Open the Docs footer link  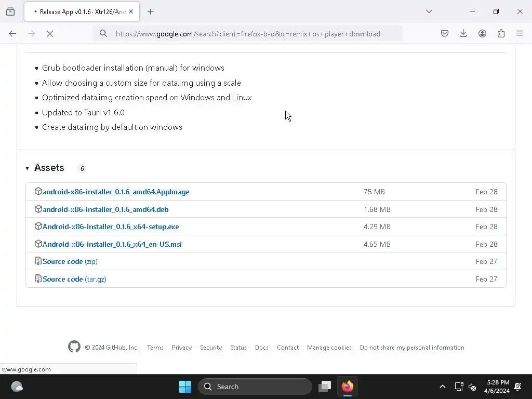262,348
